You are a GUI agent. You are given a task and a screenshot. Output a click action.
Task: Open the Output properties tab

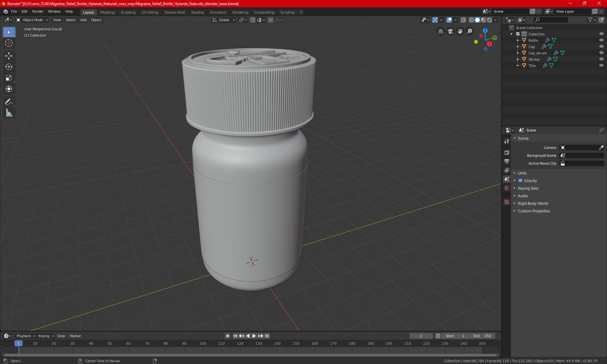[x=507, y=161]
